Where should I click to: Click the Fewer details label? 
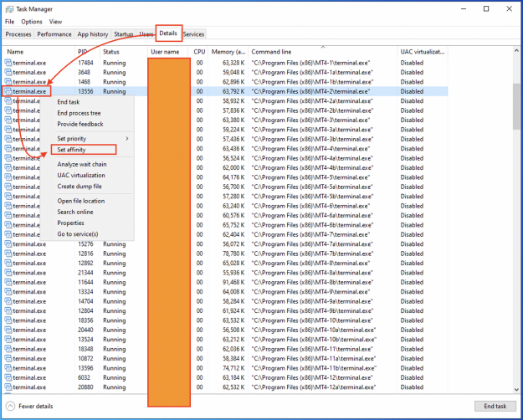[36, 406]
